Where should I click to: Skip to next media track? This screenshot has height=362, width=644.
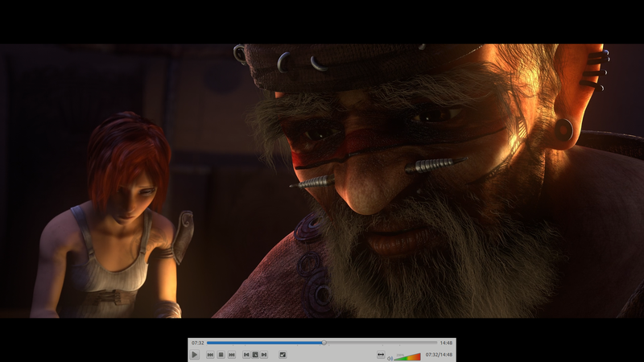[x=232, y=355]
